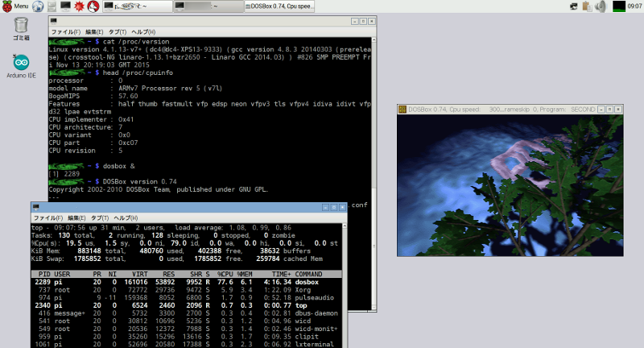Click the 'head /proc/cpuinfo' command line
The width and height of the screenshot is (644, 348).
(138, 72)
